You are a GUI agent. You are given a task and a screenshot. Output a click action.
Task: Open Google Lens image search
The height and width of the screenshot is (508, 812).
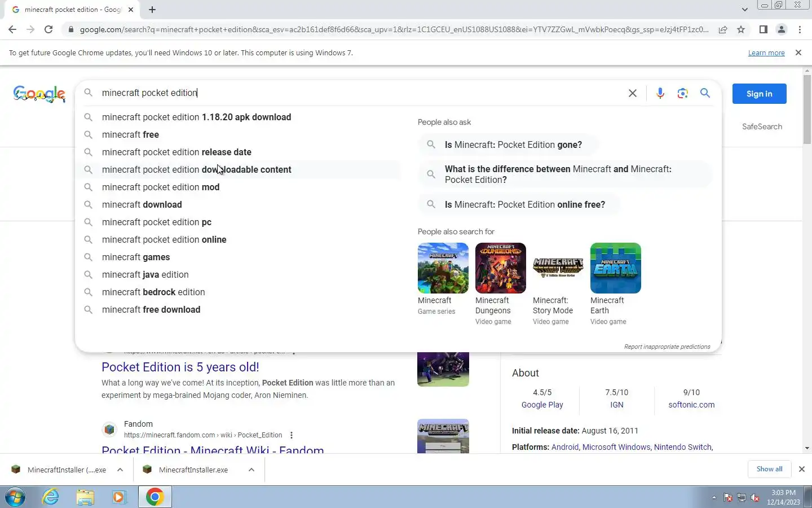point(683,93)
